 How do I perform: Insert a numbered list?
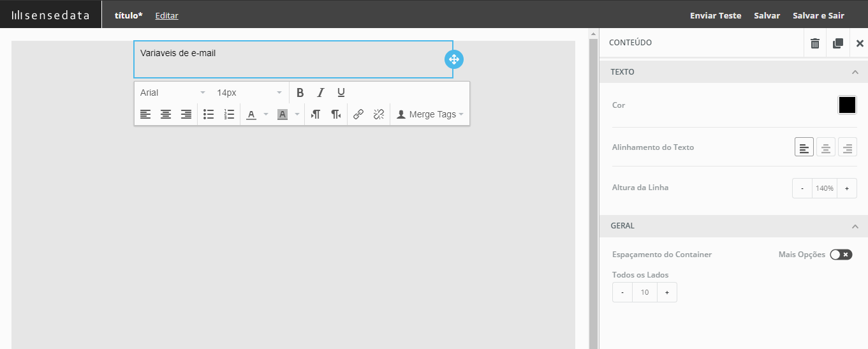pos(230,114)
